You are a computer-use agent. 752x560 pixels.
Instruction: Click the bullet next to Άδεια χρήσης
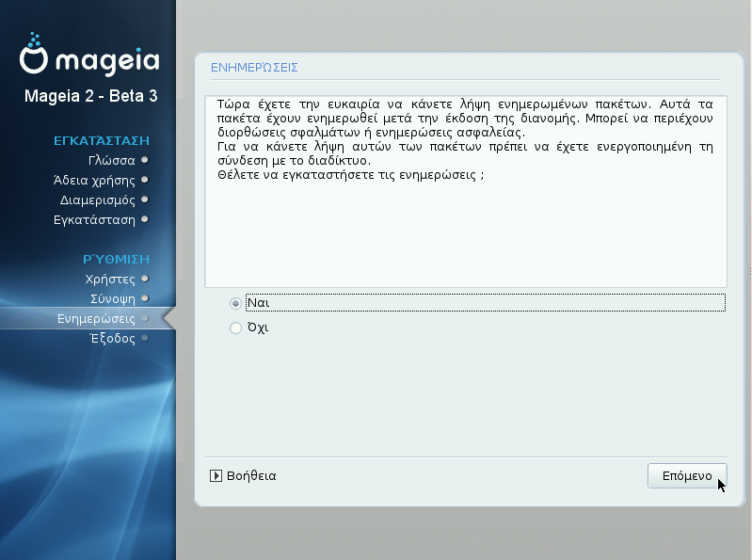coord(145,180)
